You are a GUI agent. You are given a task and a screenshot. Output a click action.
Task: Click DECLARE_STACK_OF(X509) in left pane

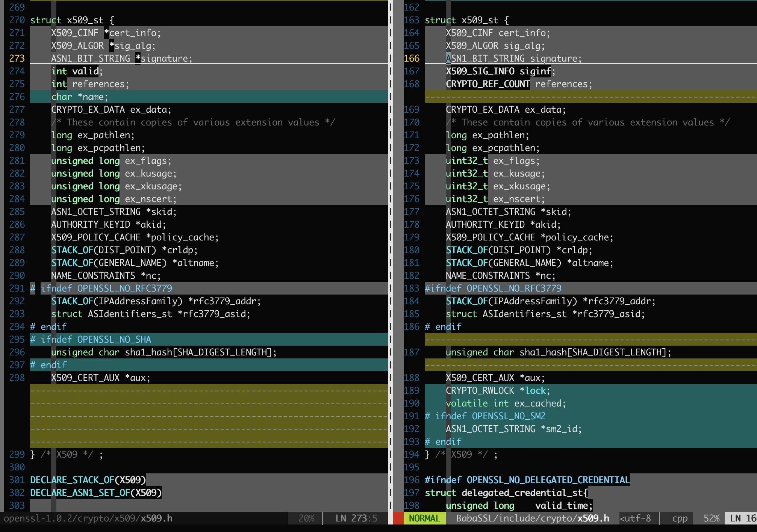click(88, 480)
